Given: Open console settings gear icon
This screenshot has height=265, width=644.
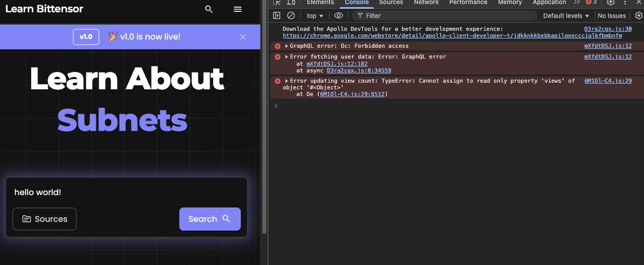Looking at the screenshot, I should pyautogui.click(x=639, y=16).
